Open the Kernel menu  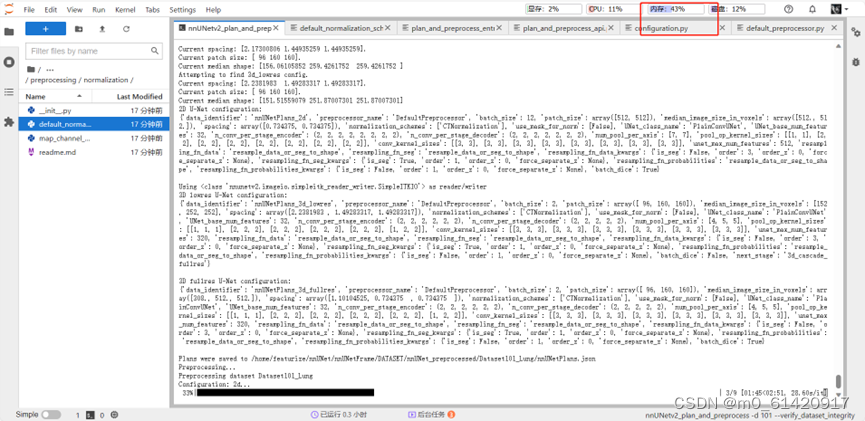tap(126, 9)
